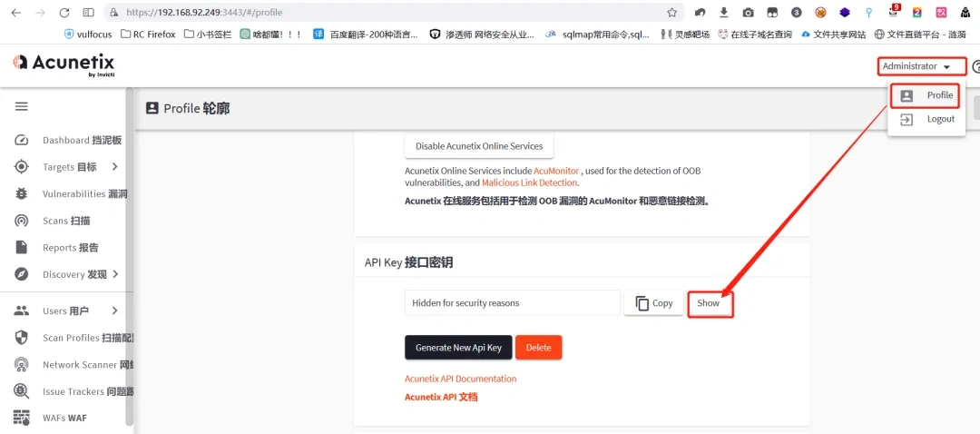
Task: Click the site info icon in address bar
Action: click(x=113, y=13)
